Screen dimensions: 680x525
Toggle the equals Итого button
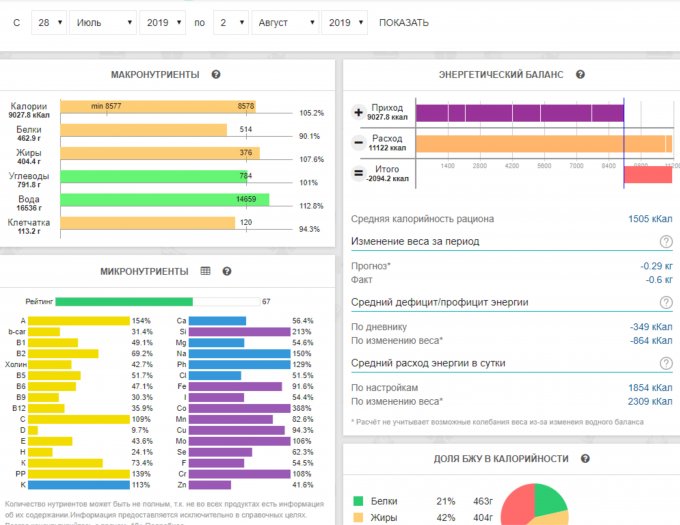click(359, 175)
